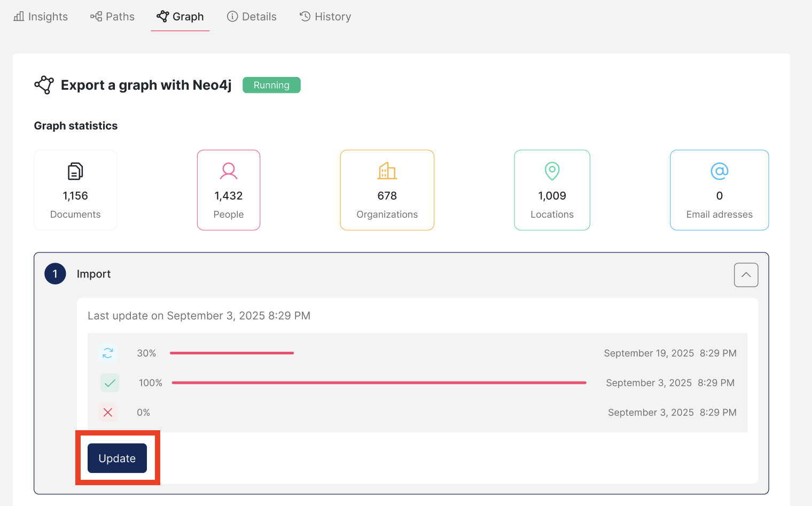Click the green checkmark status icon
812x506 pixels.
pos(110,383)
